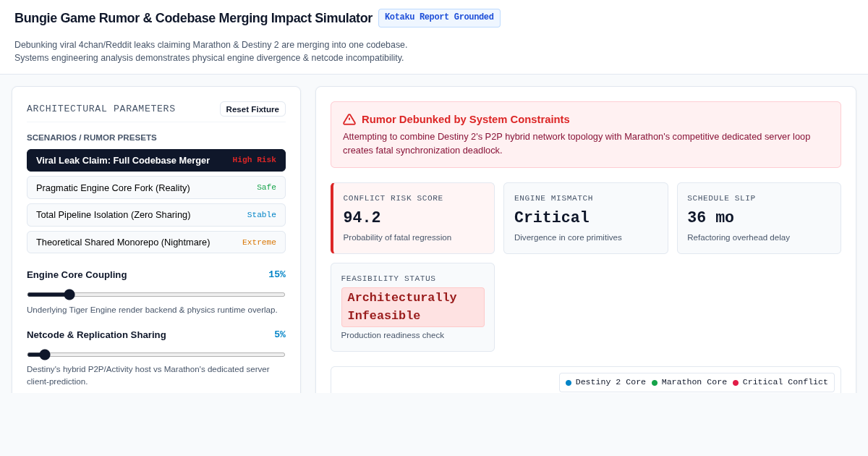The height and width of the screenshot is (456, 868).
Task: Click the Stable label on Isolation preset
Action: [262, 215]
